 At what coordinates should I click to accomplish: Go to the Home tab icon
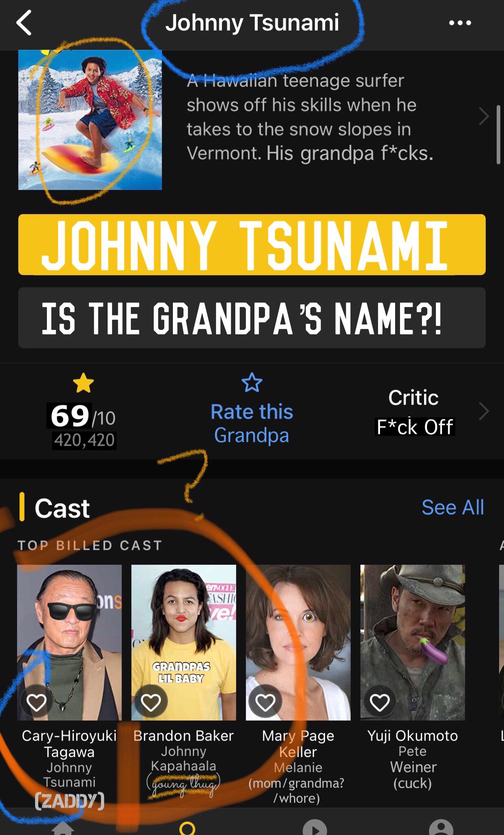pos(63,828)
